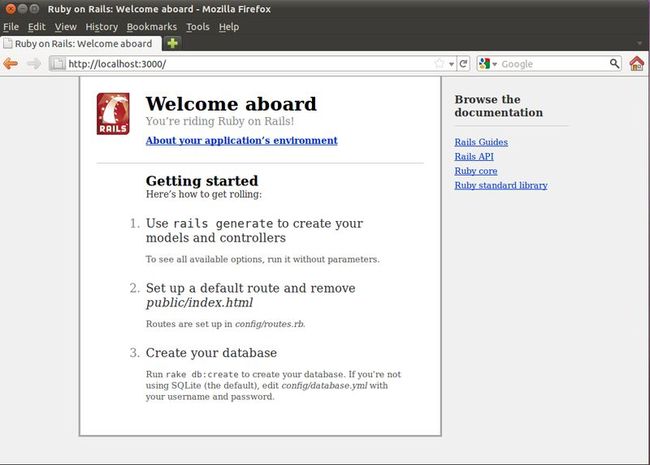Click the 'Welcome aboard' heading
The width and height of the screenshot is (650, 465).
(231, 104)
